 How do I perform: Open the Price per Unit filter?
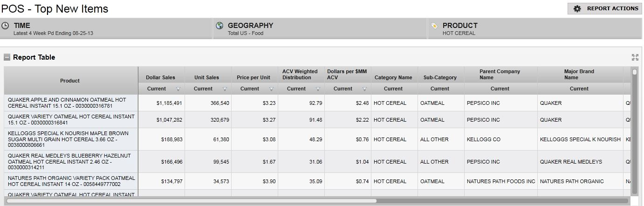point(271,89)
